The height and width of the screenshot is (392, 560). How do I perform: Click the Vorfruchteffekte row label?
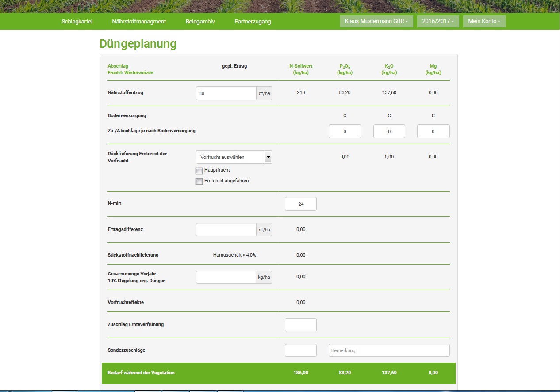[126, 303]
